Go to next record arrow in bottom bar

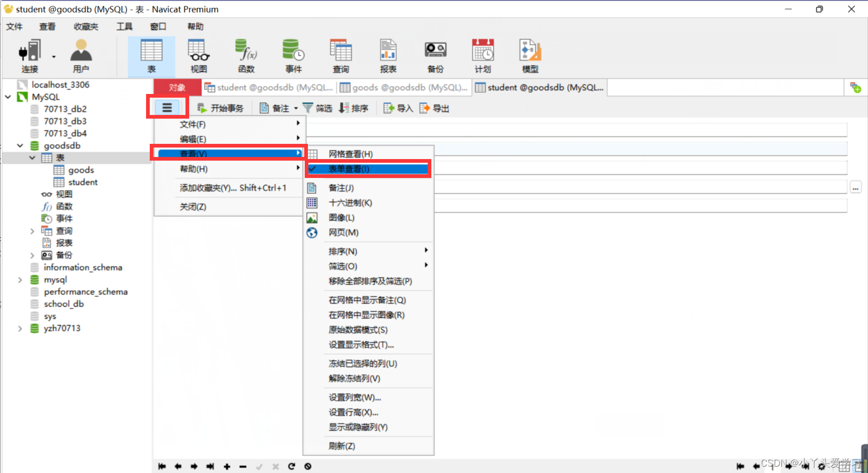pos(194,466)
